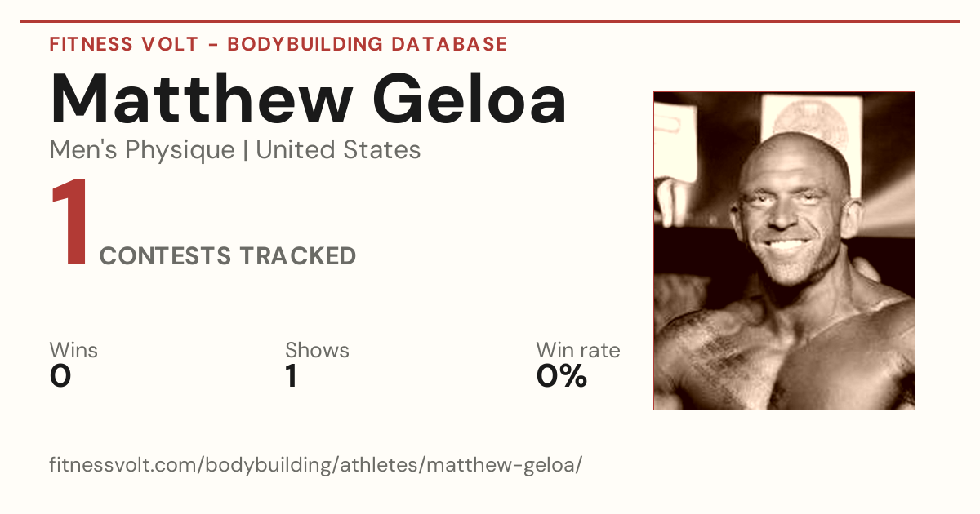980x514 pixels.
Task: Select the FITNESS VOLT brand text
Action: (x=123, y=44)
